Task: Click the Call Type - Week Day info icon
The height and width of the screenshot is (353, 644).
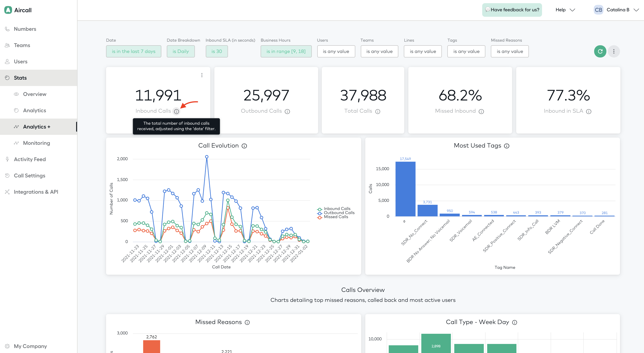Action: [515, 322]
